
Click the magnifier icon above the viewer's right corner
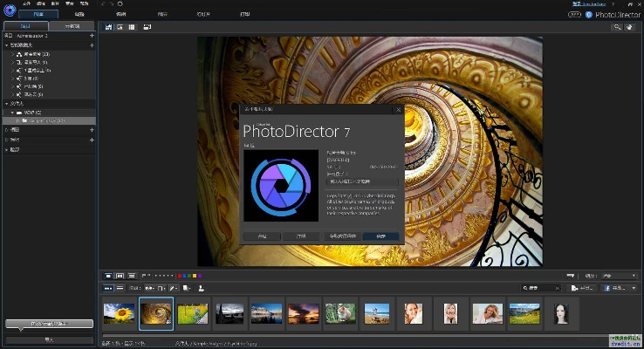tap(617, 27)
